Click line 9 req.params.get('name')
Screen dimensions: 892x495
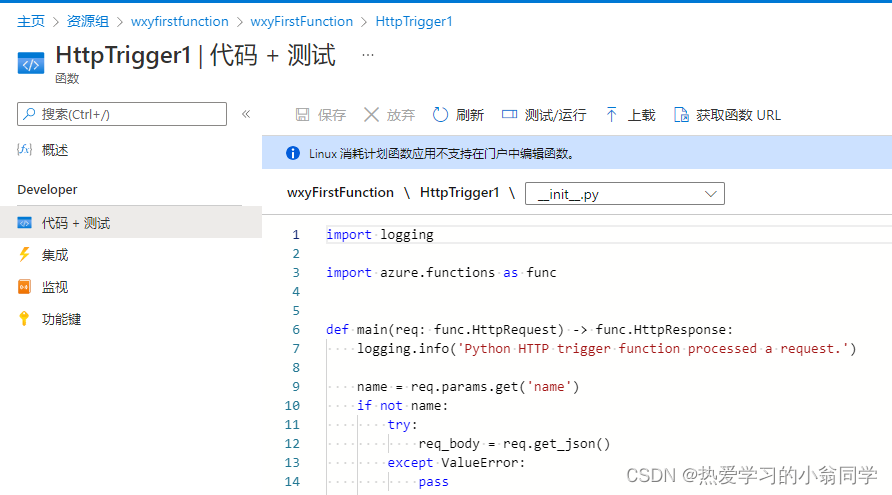pyautogui.click(x=468, y=386)
